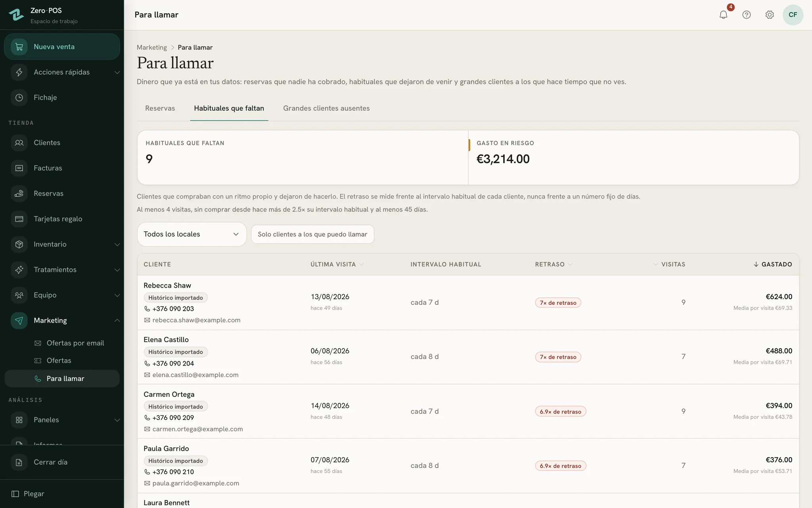
Task: Collapse the Marketing sidebar section
Action: [117, 321]
